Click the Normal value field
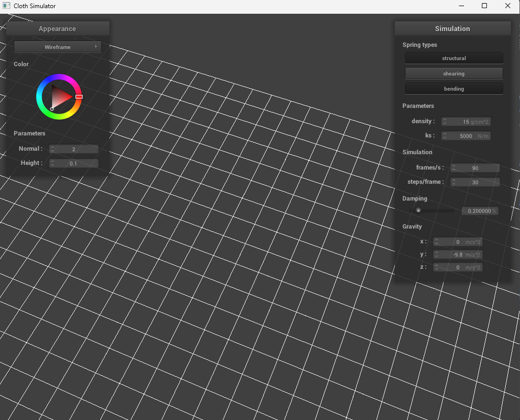The width and height of the screenshot is (520, 420). [x=74, y=149]
